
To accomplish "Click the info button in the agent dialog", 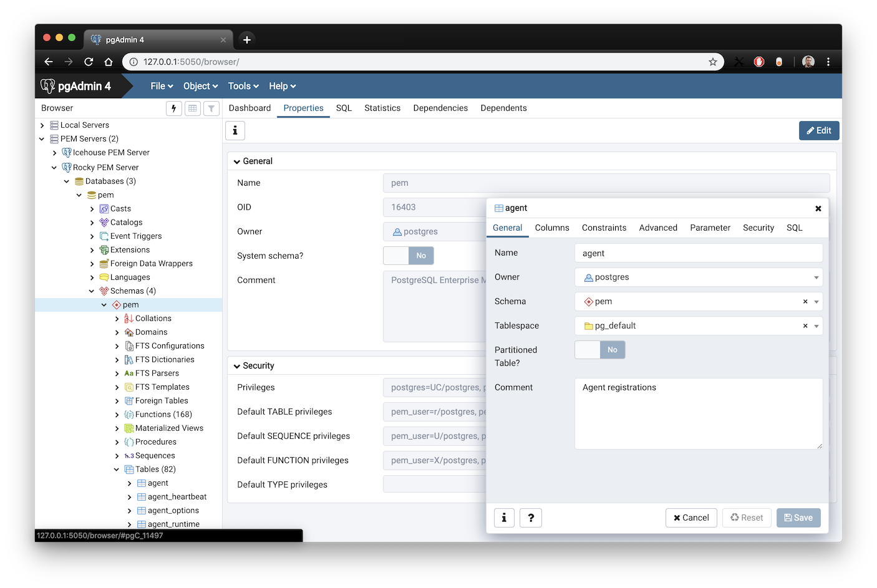I will pyautogui.click(x=504, y=518).
